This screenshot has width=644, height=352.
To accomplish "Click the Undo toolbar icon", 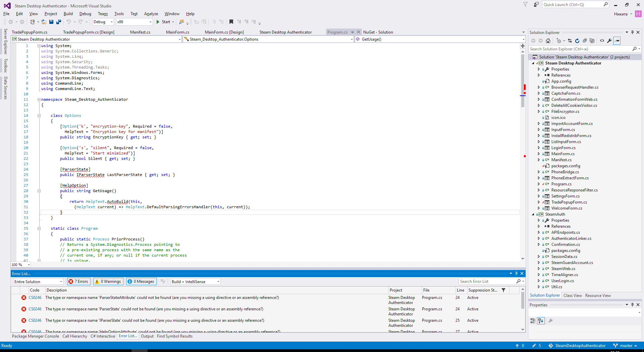I will [69, 22].
